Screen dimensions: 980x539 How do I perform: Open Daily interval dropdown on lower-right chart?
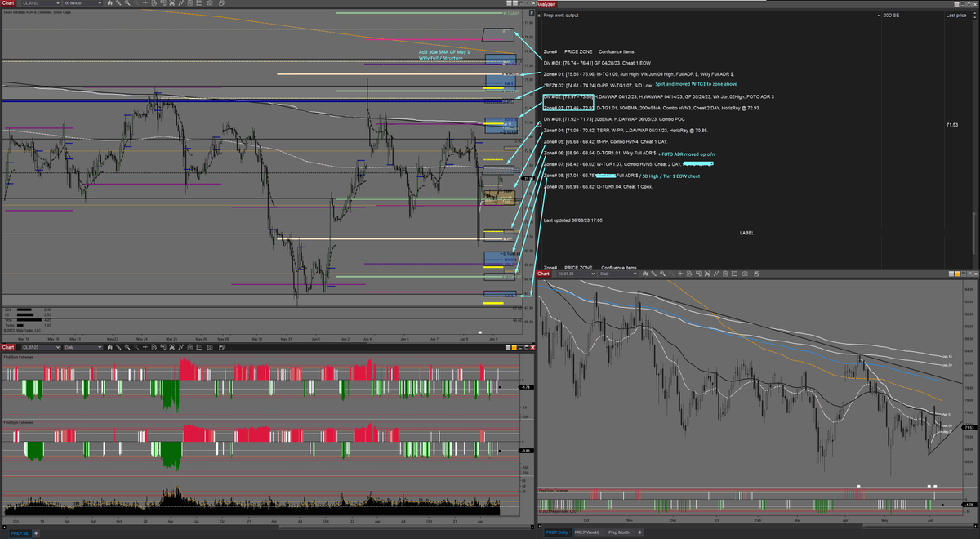click(618, 274)
